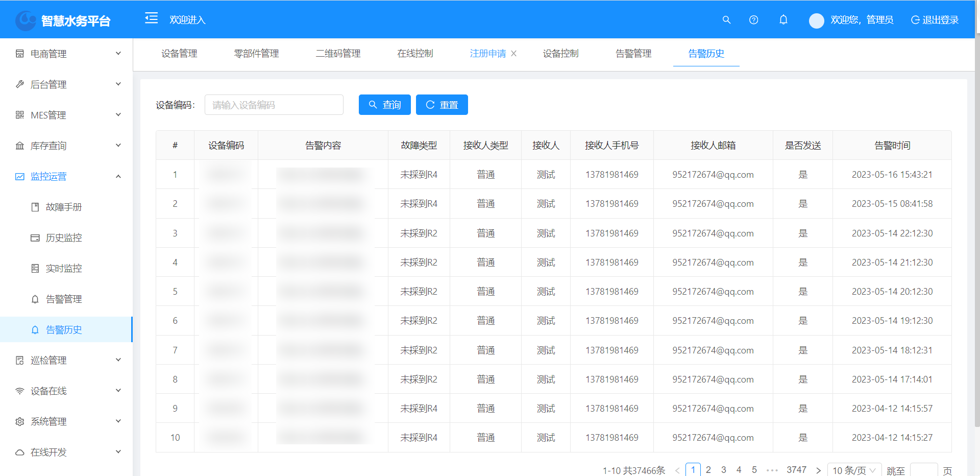Screen dimensions: 980x476
Task: Jump to last page 3747
Action: click(x=796, y=470)
